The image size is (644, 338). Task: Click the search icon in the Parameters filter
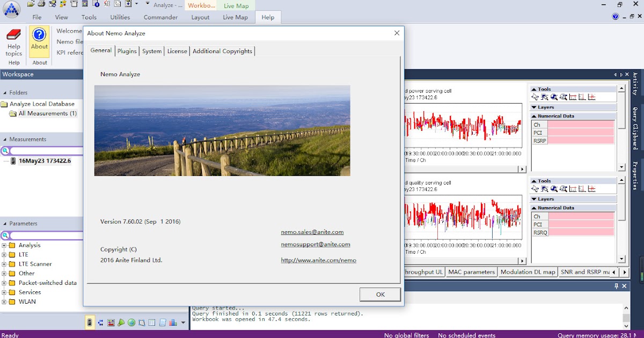click(x=5, y=236)
